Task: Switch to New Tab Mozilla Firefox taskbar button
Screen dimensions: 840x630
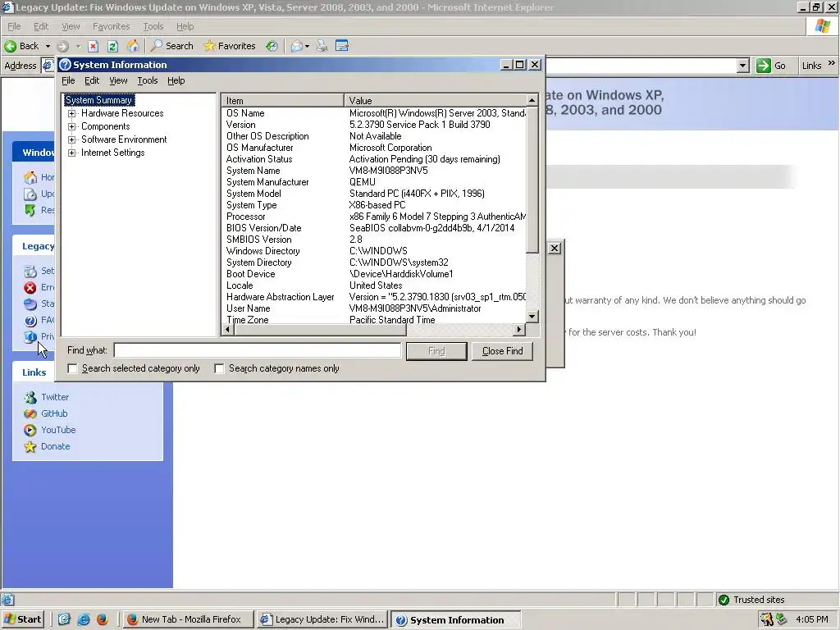Action: tap(187, 620)
